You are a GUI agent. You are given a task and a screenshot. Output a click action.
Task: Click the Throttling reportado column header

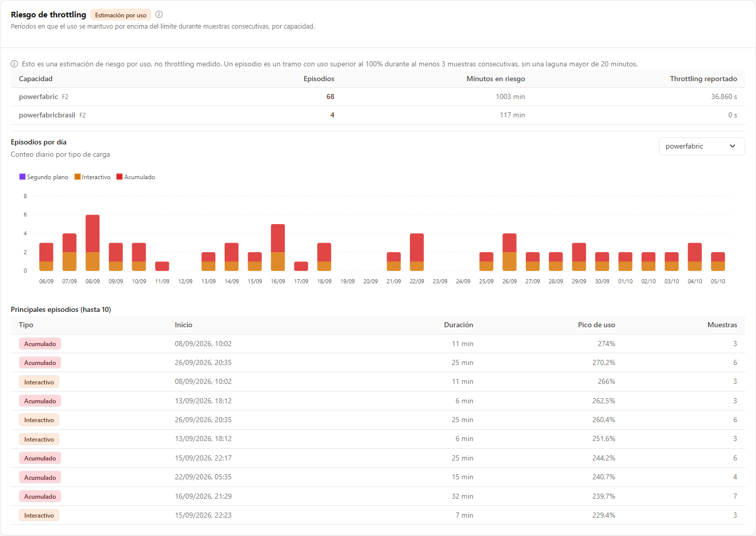click(703, 79)
